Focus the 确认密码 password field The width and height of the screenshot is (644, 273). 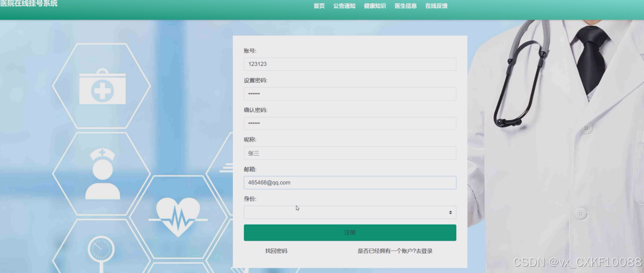click(350, 124)
